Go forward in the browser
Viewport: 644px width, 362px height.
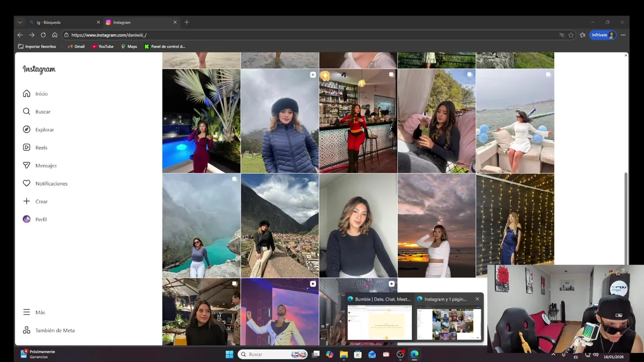pos(31,35)
